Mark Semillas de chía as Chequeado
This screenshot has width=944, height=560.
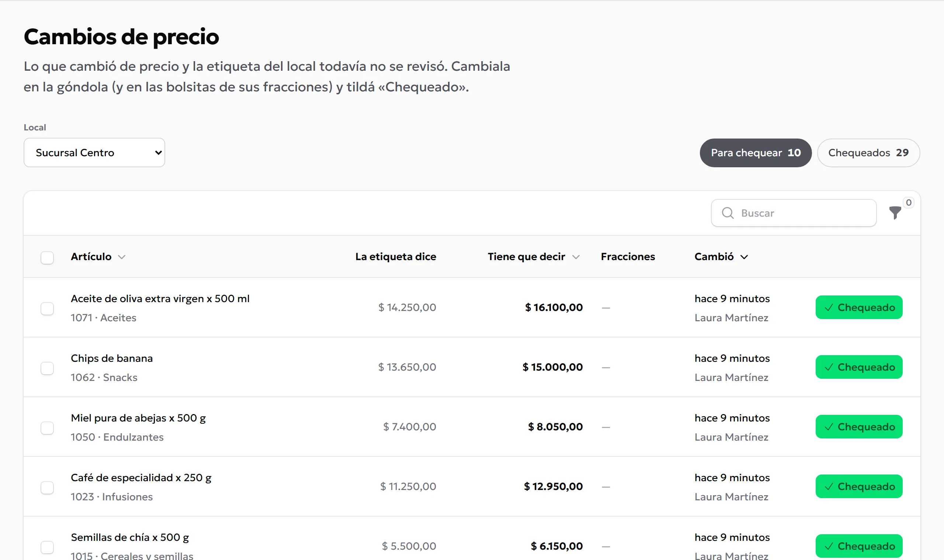point(859,546)
